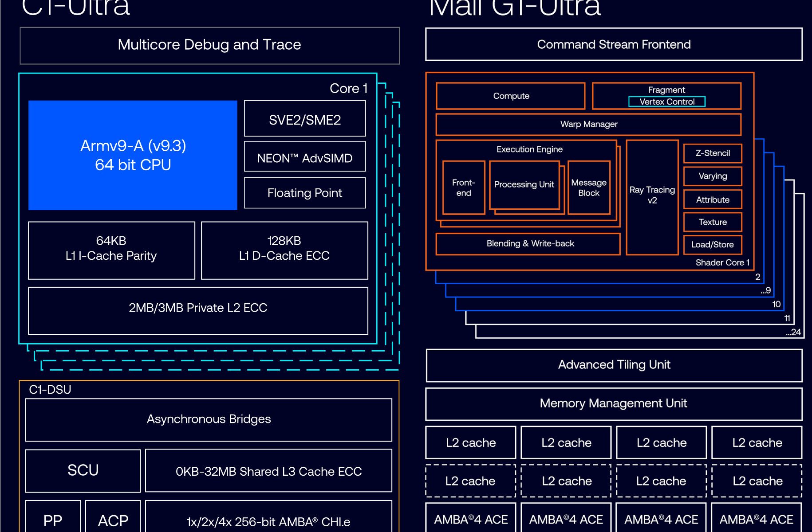Screen dimensions: 812x532
Task: Select the Advanced Tiling Unit block
Action: (614, 365)
